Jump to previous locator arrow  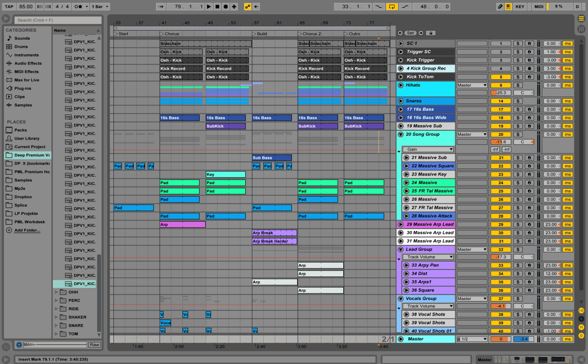[x=400, y=33]
